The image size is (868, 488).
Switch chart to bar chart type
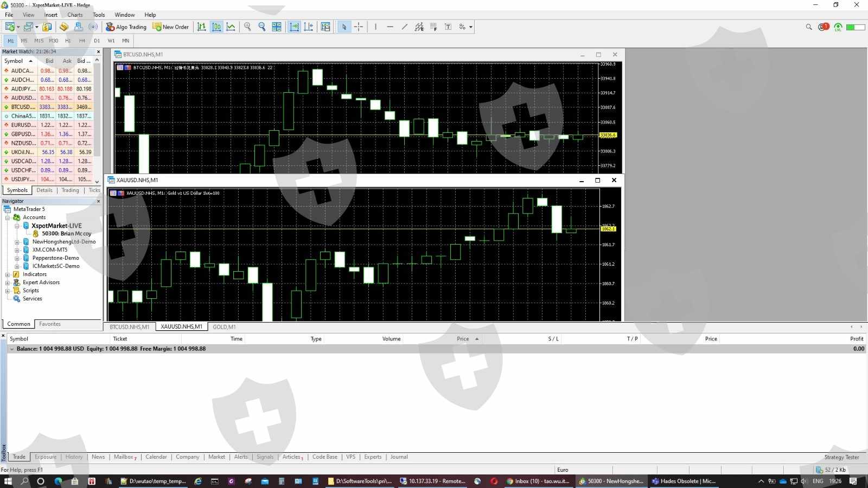point(202,27)
